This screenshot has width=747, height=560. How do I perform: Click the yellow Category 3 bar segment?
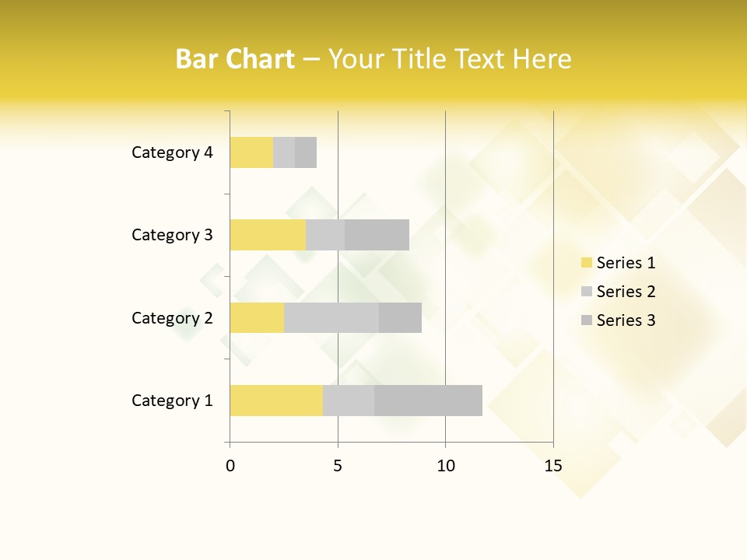coord(268,235)
